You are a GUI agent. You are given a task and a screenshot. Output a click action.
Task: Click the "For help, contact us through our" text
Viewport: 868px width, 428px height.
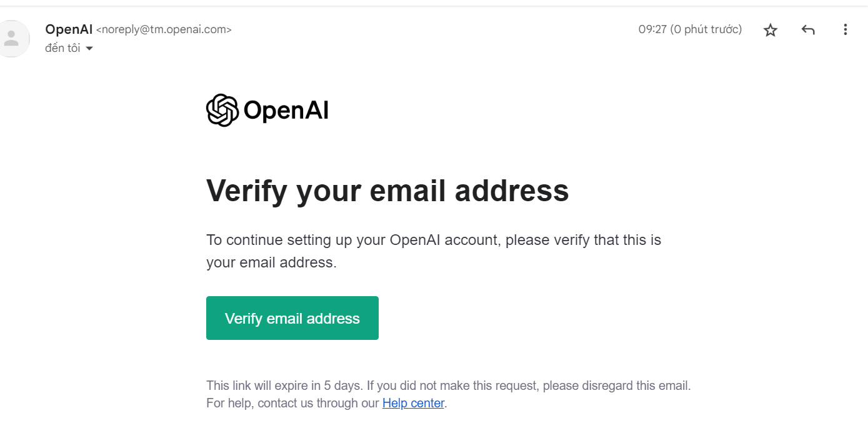(292, 403)
